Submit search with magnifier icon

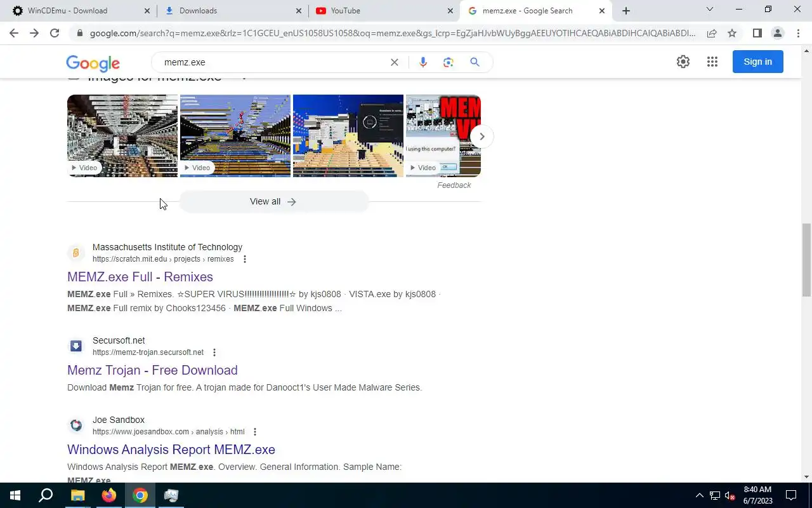pyautogui.click(x=475, y=62)
